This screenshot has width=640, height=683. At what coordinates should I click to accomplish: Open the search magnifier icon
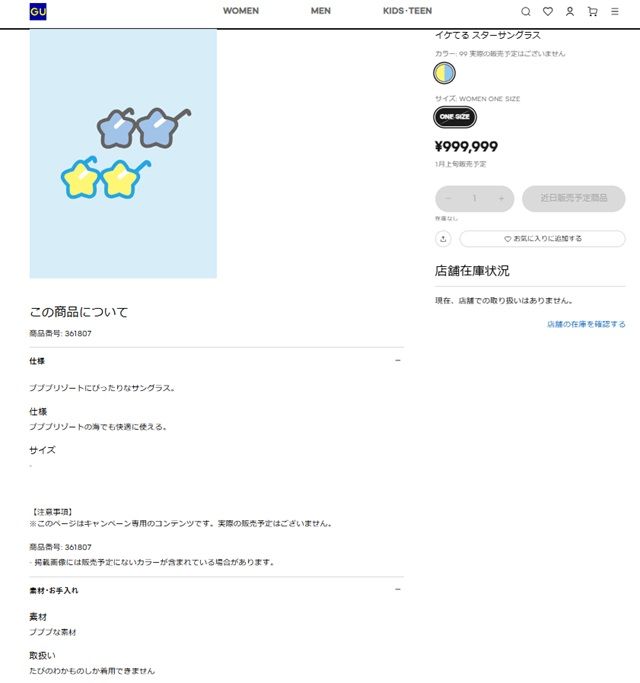526,12
